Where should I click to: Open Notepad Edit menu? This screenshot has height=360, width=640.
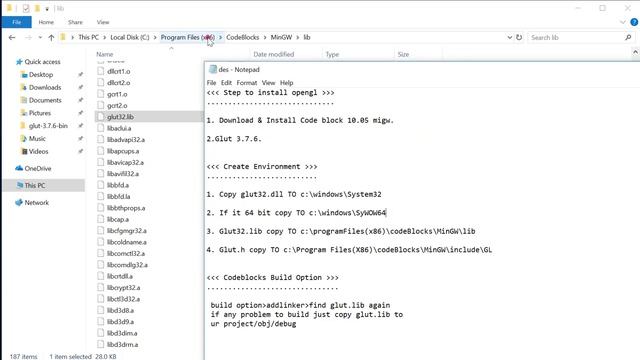(226, 82)
